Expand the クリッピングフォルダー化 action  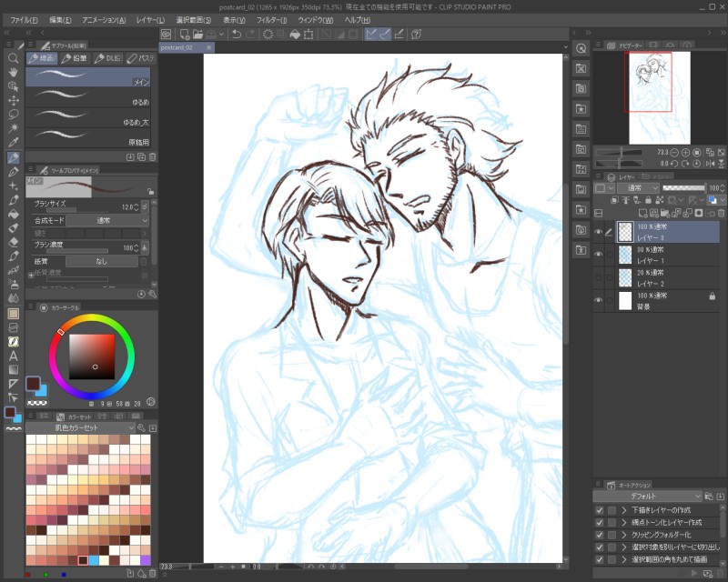click(624, 535)
